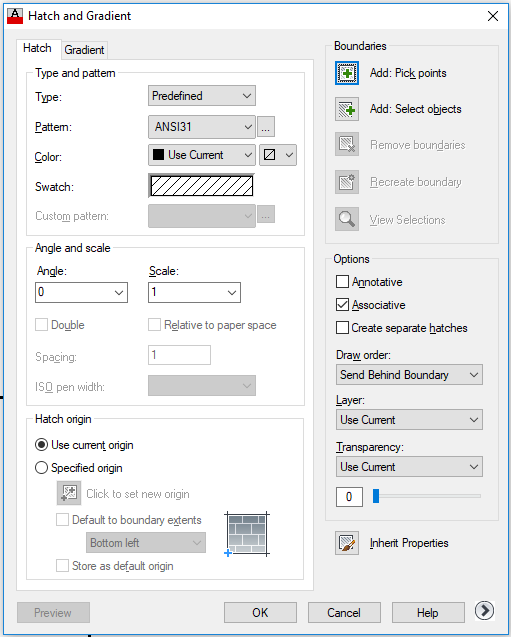Click the transparency value input field
Viewport: 511px width, 637px height.
click(349, 497)
